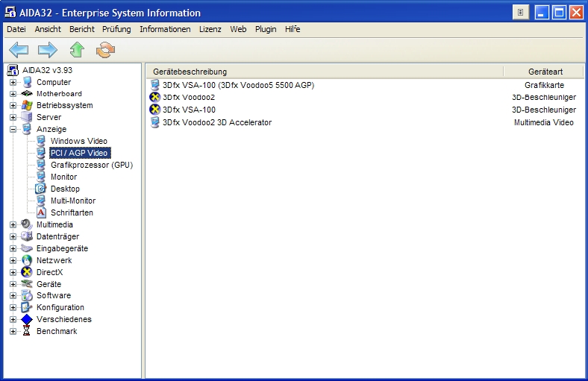Click the Benchmark hourglass icon

(x=27, y=331)
